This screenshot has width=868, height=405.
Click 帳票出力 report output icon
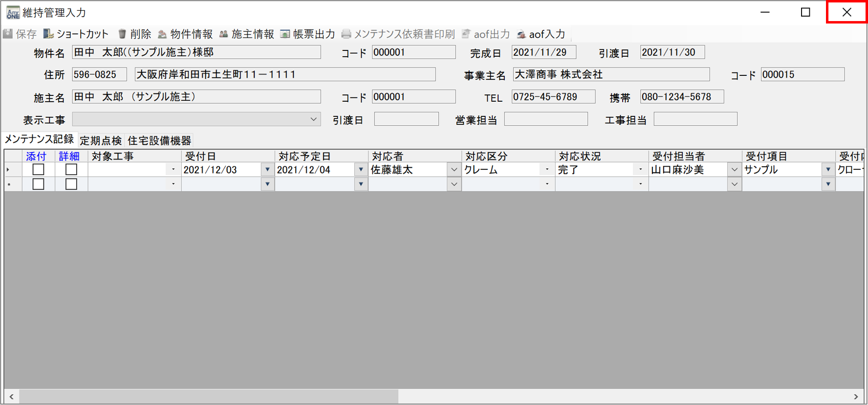pos(285,34)
